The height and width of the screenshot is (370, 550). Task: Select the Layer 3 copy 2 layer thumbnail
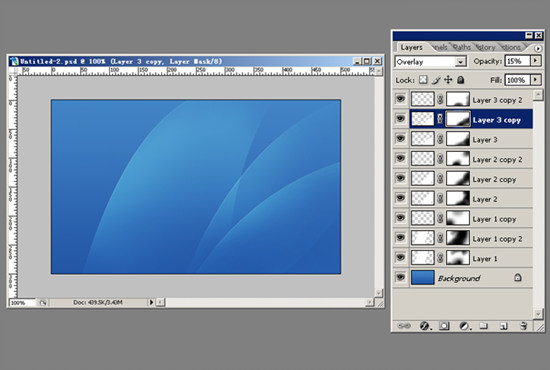click(x=423, y=99)
